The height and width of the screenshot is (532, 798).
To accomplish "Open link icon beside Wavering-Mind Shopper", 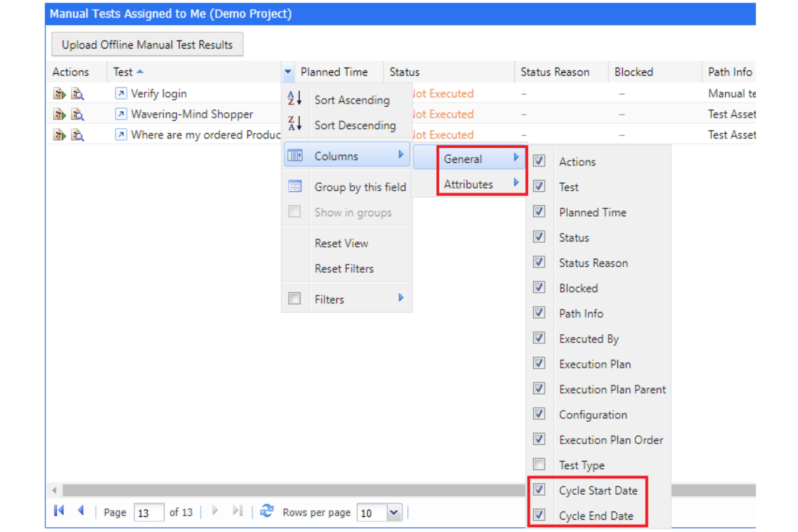I will (121, 114).
